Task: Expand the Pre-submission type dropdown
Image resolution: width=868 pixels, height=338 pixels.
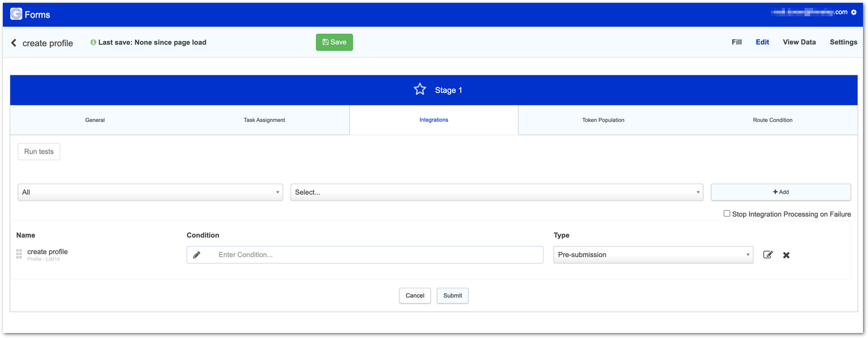Action: pyautogui.click(x=653, y=255)
